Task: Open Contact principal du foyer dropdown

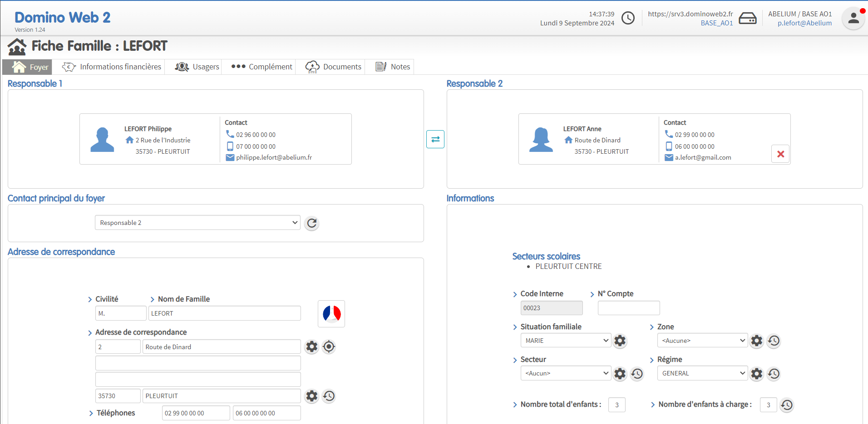Action: [197, 223]
